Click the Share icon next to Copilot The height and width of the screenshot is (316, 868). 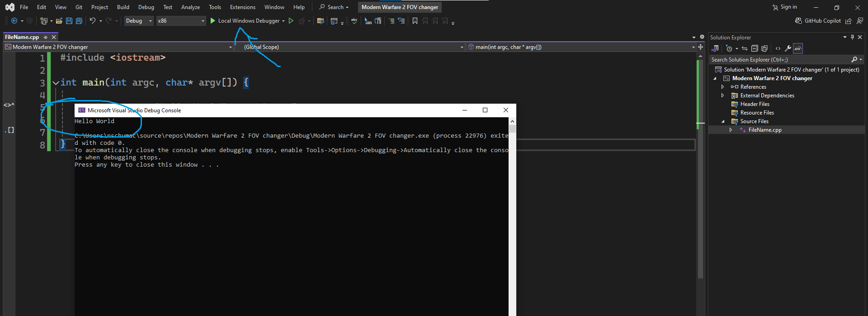pos(849,21)
